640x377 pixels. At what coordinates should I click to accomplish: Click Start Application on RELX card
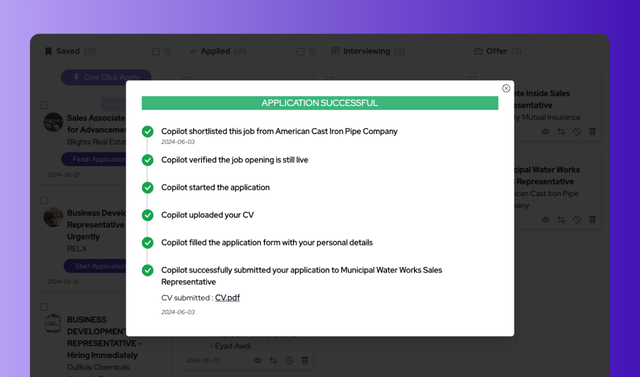coord(96,266)
